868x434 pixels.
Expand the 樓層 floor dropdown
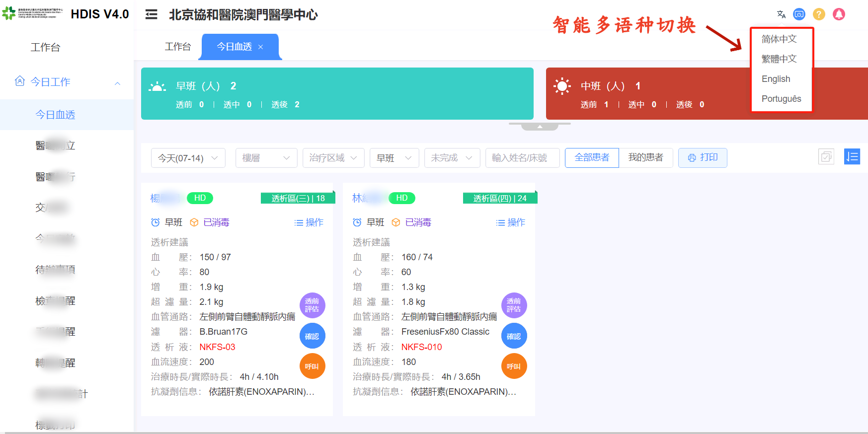point(266,158)
